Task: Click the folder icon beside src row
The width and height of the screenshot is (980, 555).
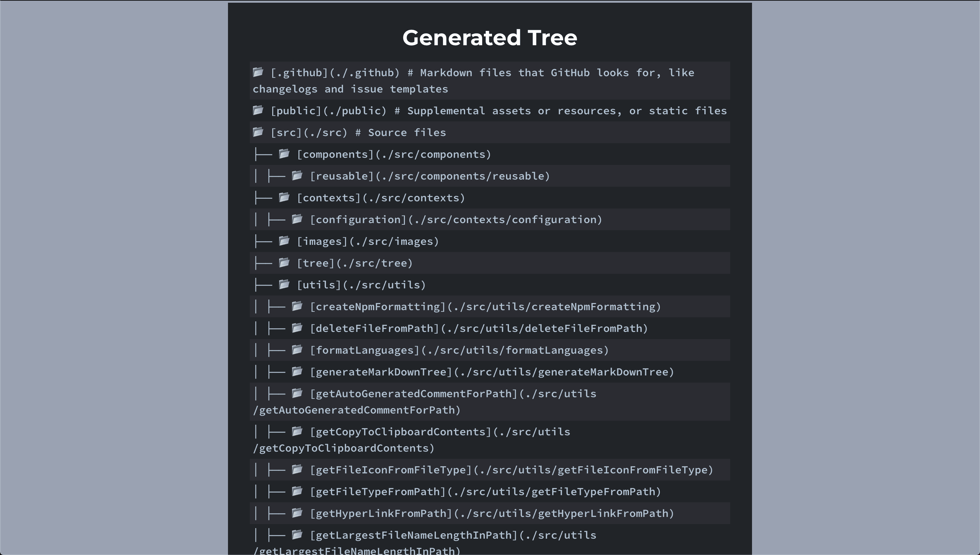Action: pos(258,132)
